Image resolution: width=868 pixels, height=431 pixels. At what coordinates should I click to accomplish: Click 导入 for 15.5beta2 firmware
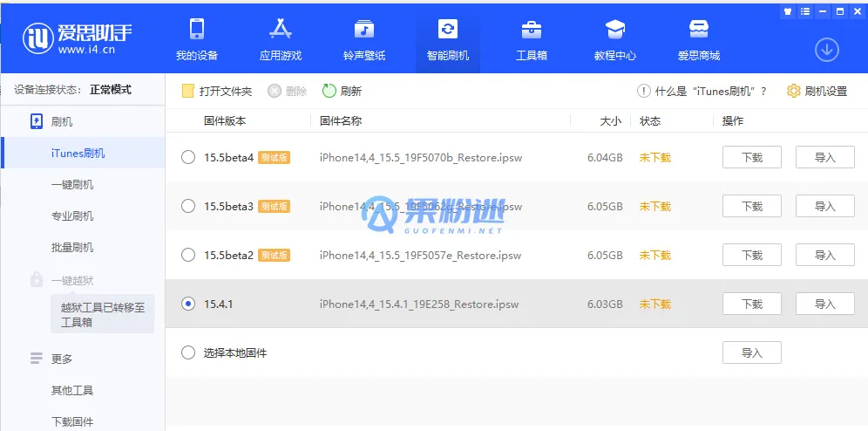pyautogui.click(x=824, y=255)
